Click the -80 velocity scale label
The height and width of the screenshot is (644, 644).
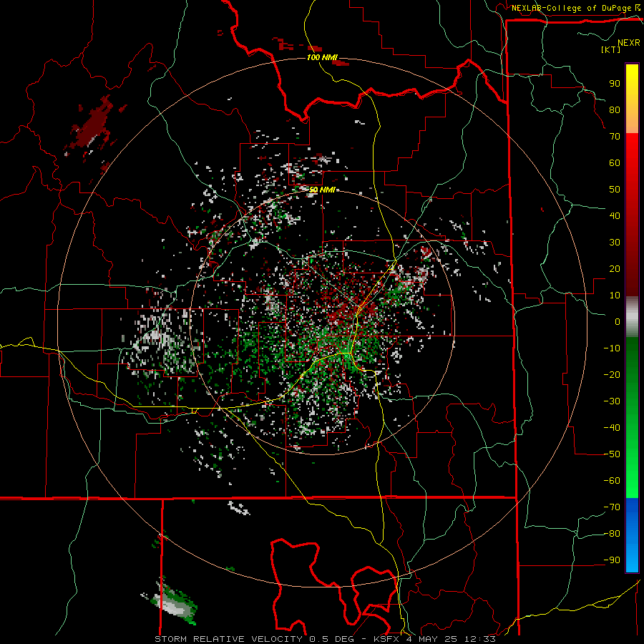click(x=612, y=534)
